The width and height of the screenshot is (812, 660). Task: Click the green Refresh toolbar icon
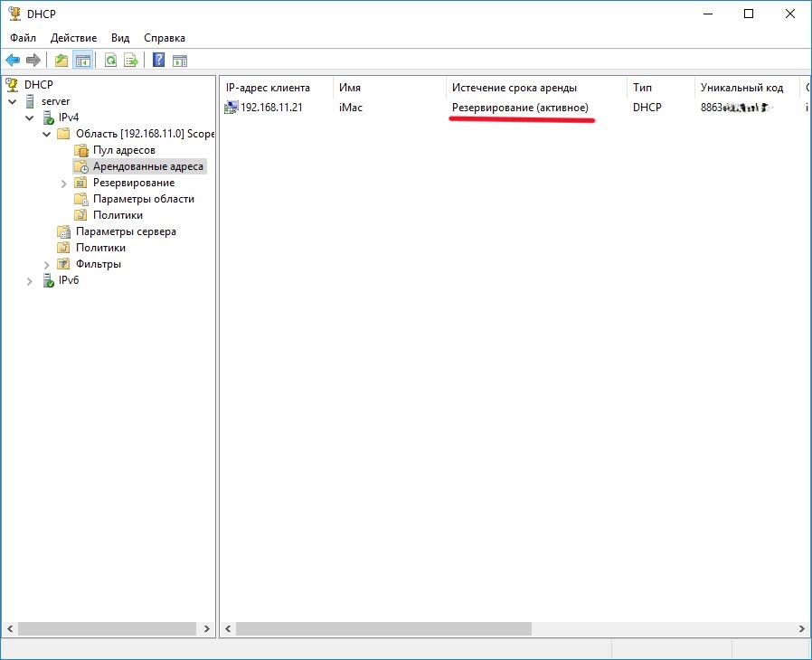(x=110, y=61)
